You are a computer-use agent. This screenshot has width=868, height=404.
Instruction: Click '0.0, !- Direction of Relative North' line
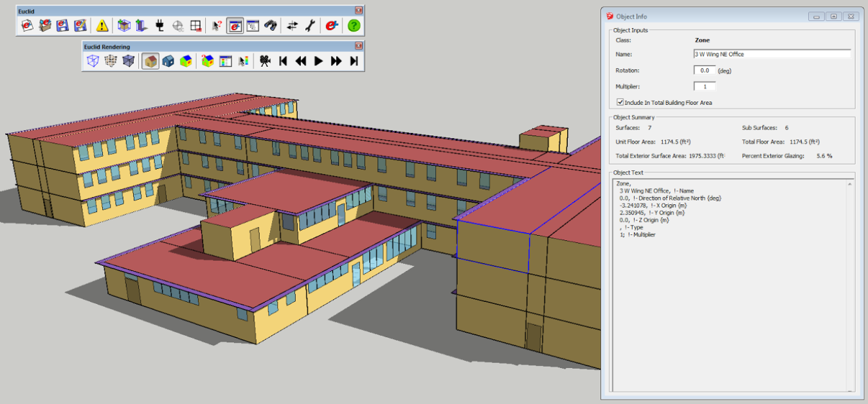(x=671, y=198)
